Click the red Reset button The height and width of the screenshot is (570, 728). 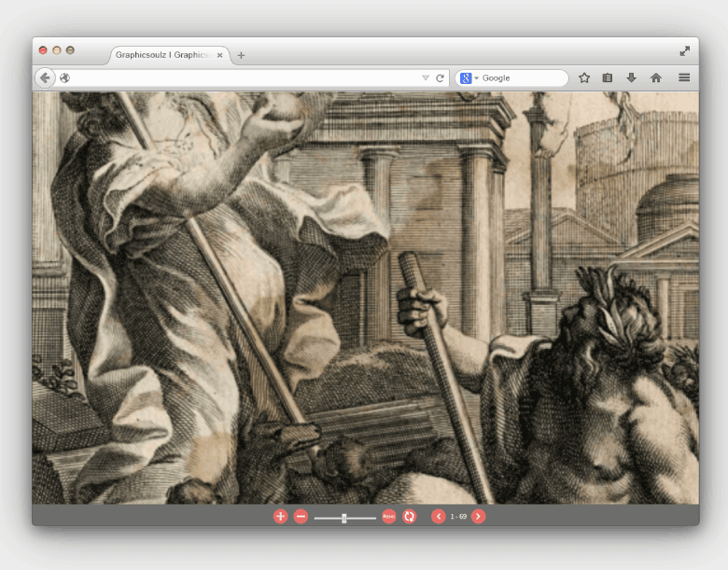[x=388, y=516]
